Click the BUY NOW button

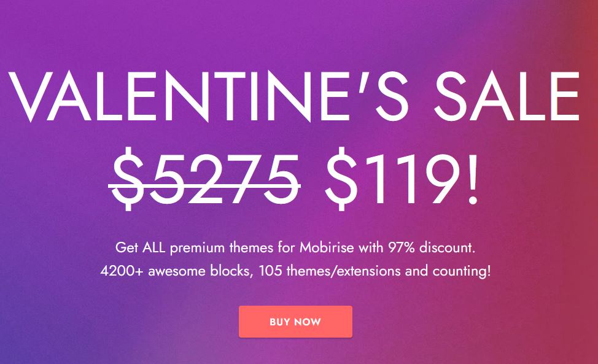[x=295, y=322]
